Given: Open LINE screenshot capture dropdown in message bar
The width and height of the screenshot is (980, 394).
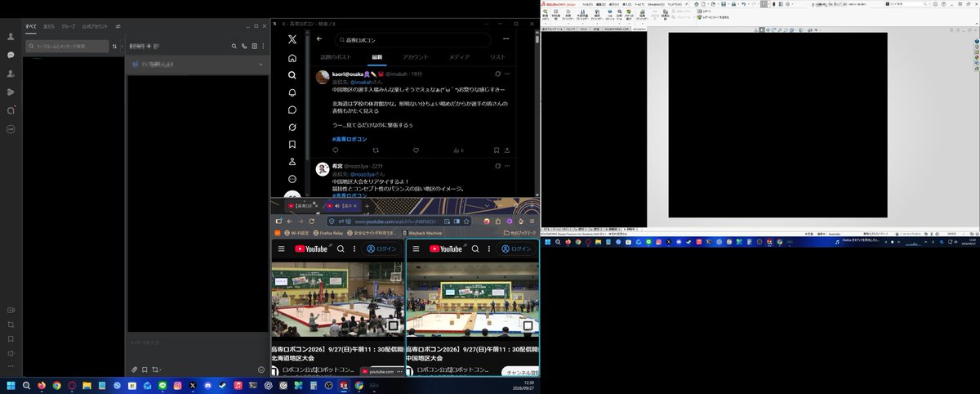Looking at the screenshot, I should (x=157, y=369).
